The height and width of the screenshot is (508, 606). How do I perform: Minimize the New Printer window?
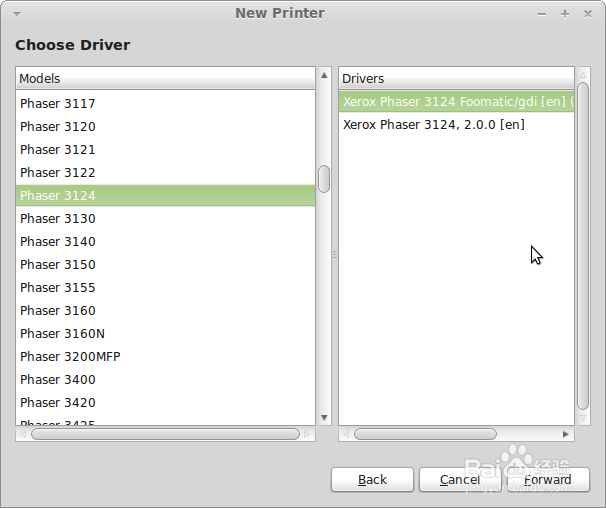click(542, 14)
